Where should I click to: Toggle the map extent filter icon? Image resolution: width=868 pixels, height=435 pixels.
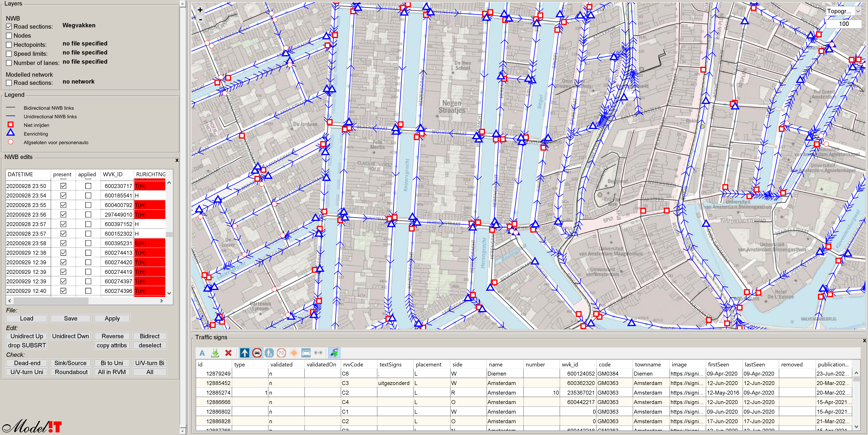coord(334,353)
